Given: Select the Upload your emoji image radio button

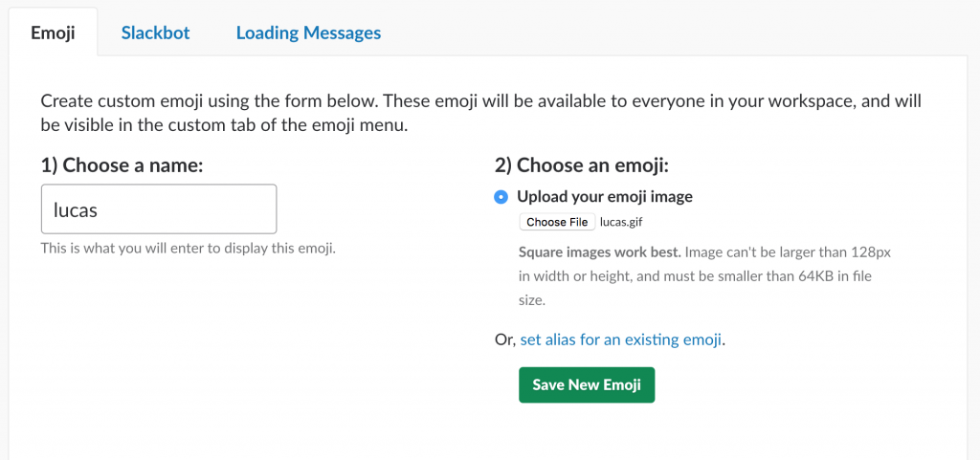Looking at the screenshot, I should [501, 197].
